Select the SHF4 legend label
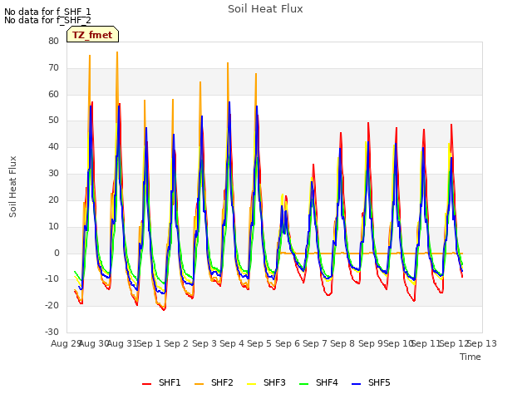This screenshot has width=532, height=399. coord(327,382)
